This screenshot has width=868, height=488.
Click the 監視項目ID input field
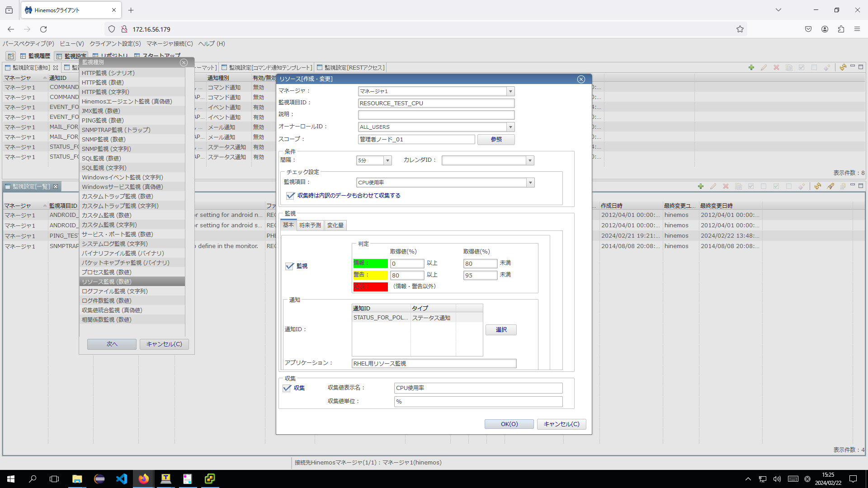click(x=436, y=103)
